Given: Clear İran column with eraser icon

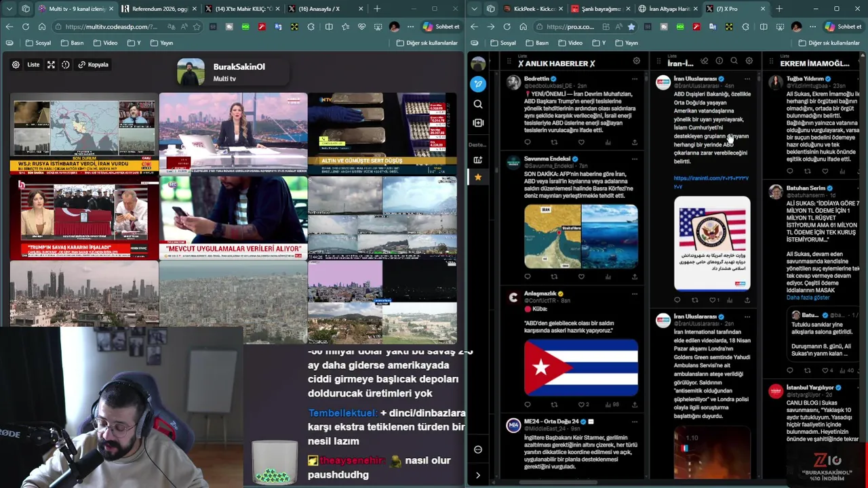Looking at the screenshot, I should pyautogui.click(x=705, y=61).
